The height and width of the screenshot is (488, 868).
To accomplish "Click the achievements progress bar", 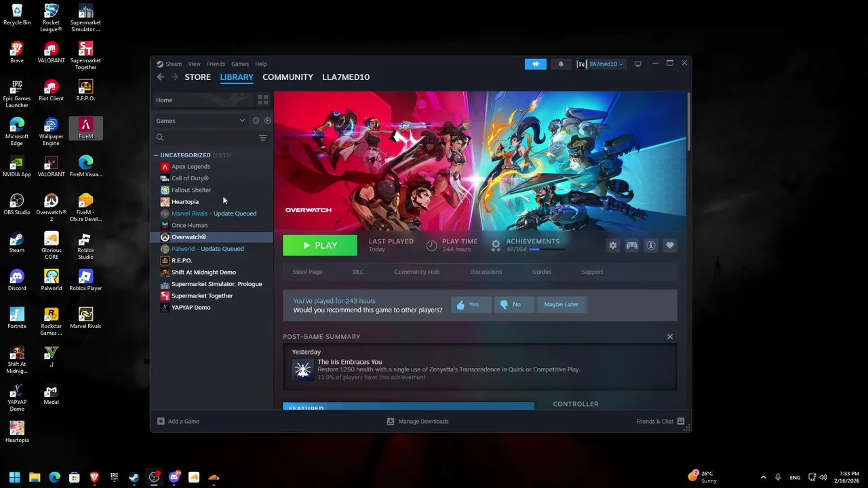I will [547, 249].
